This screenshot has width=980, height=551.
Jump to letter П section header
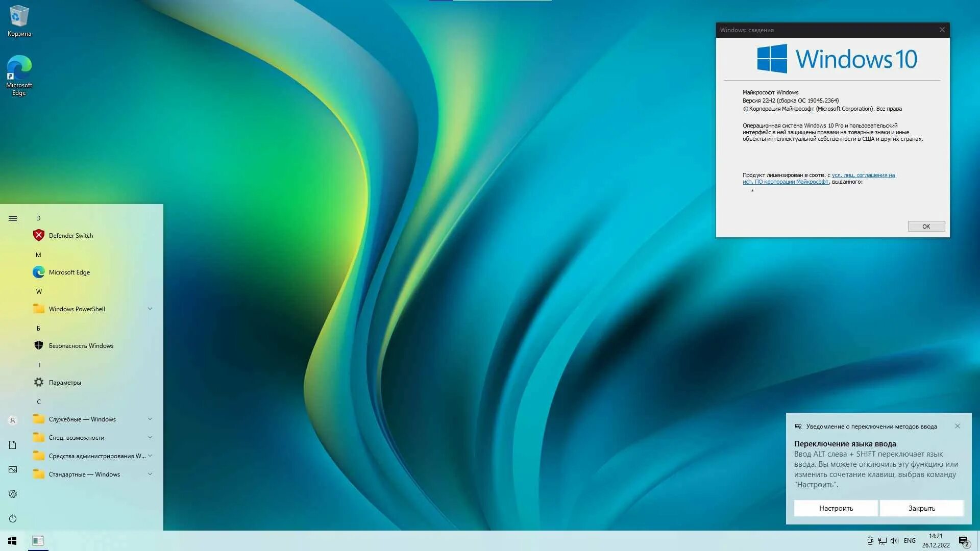[38, 365]
